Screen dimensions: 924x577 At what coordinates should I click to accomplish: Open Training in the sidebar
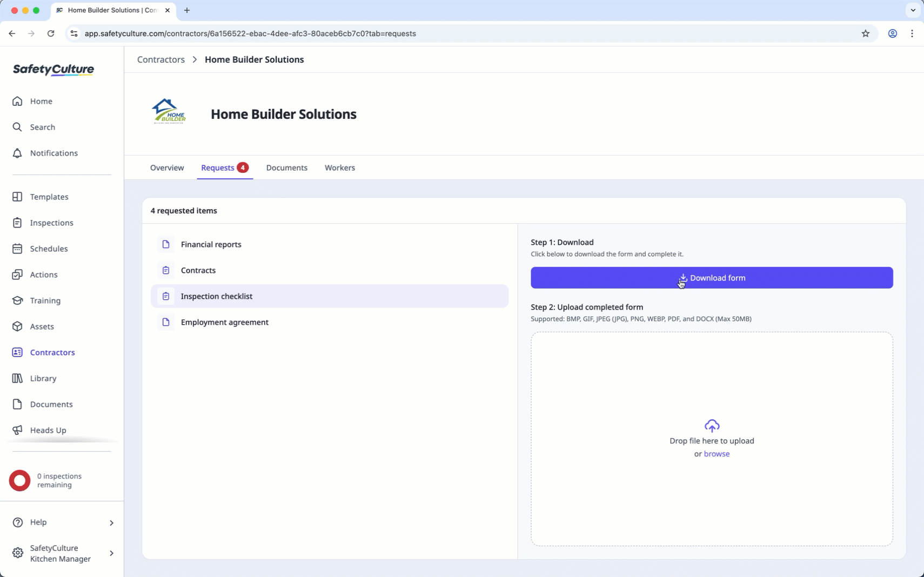click(45, 300)
